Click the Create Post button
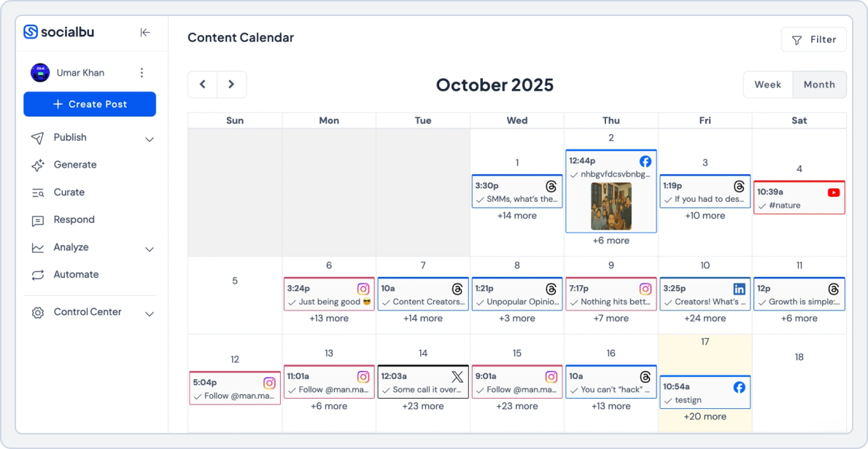Viewport: 868px width, 449px height. (89, 104)
